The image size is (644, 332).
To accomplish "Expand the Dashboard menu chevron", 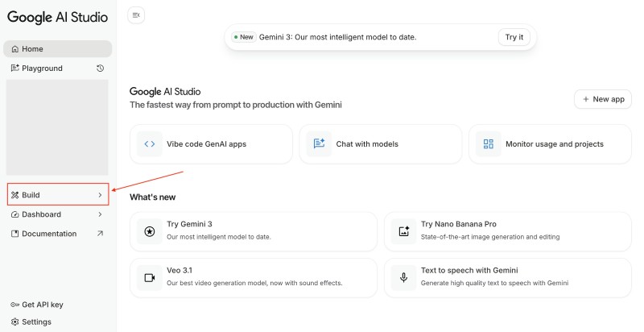I will click(x=100, y=214).
